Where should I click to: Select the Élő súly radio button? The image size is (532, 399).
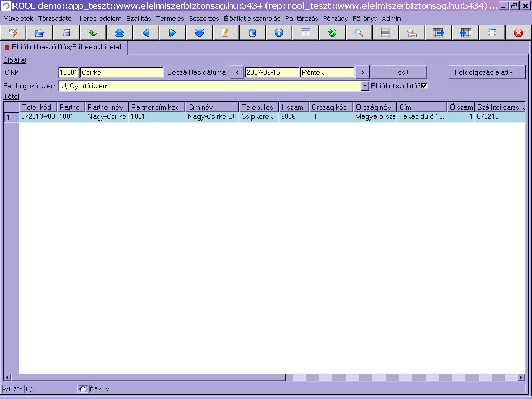tap(83, 389)
